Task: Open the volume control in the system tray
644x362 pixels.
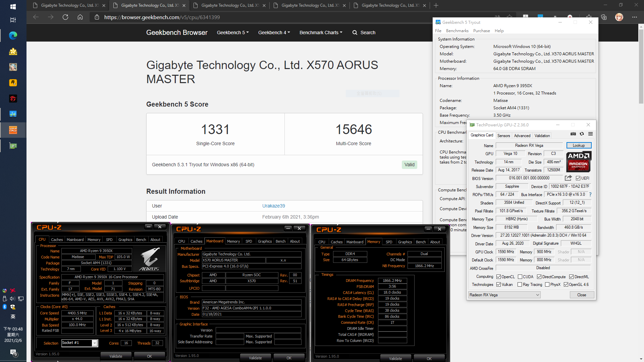Action: pyautogui.click(x=12, y=299)
